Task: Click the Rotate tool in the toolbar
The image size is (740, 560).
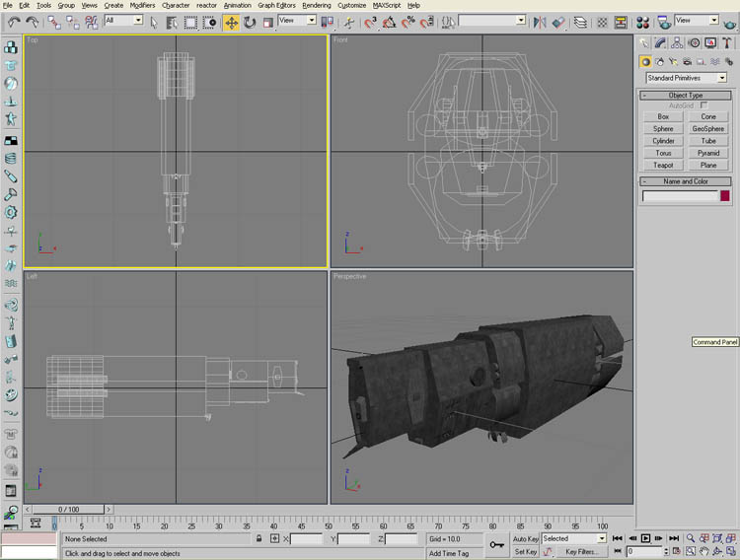Action: pos(249,21)
